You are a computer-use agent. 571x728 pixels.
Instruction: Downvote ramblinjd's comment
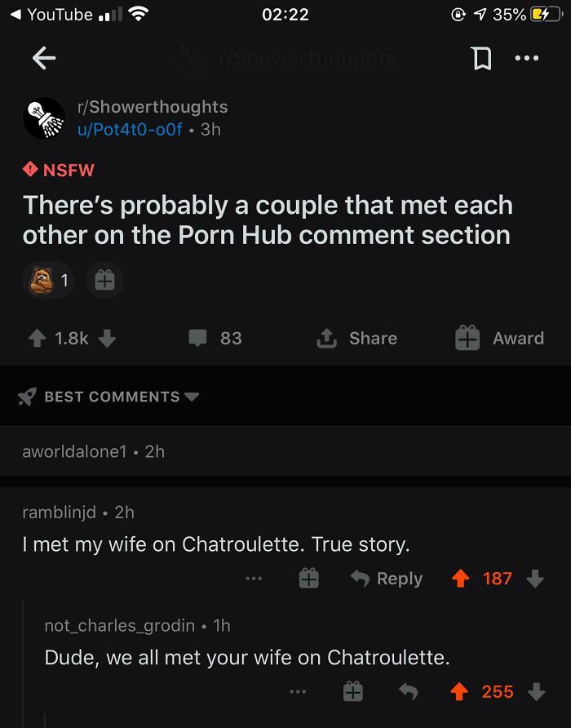[534, 578]
